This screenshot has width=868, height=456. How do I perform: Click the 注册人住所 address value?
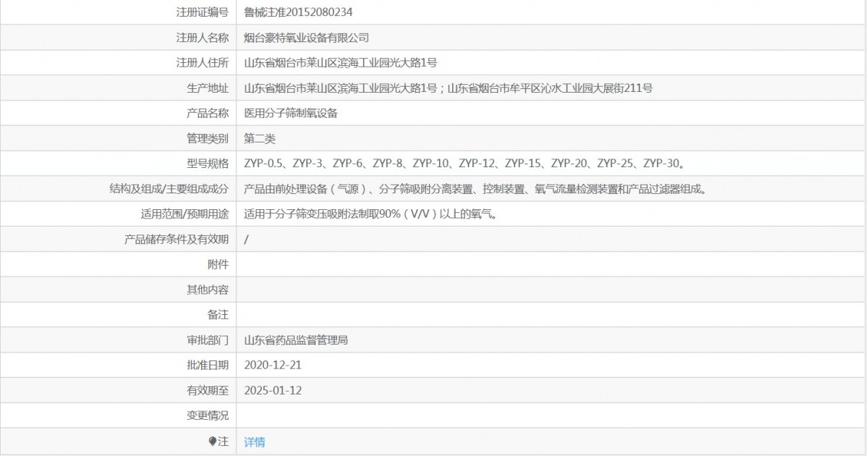[x=341, y=63]
